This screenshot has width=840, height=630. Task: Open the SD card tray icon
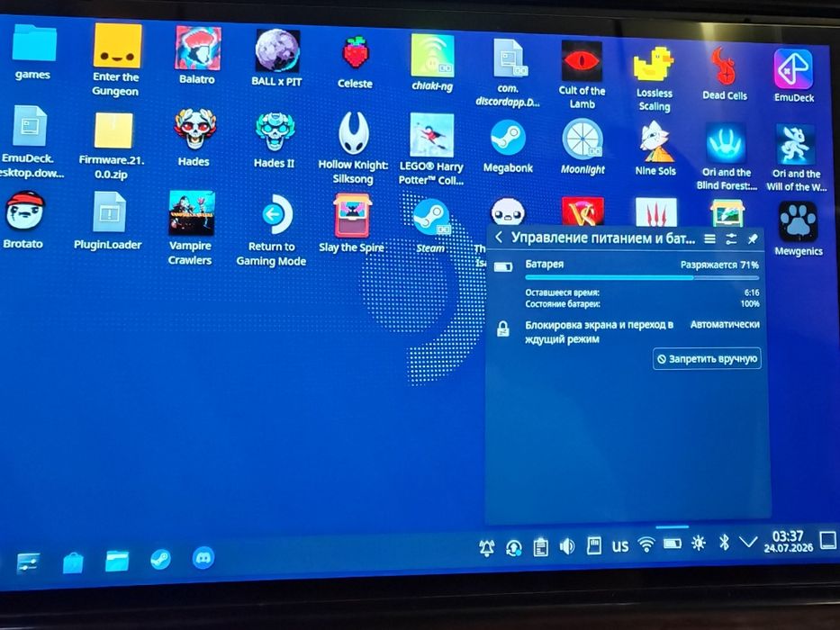593,546
